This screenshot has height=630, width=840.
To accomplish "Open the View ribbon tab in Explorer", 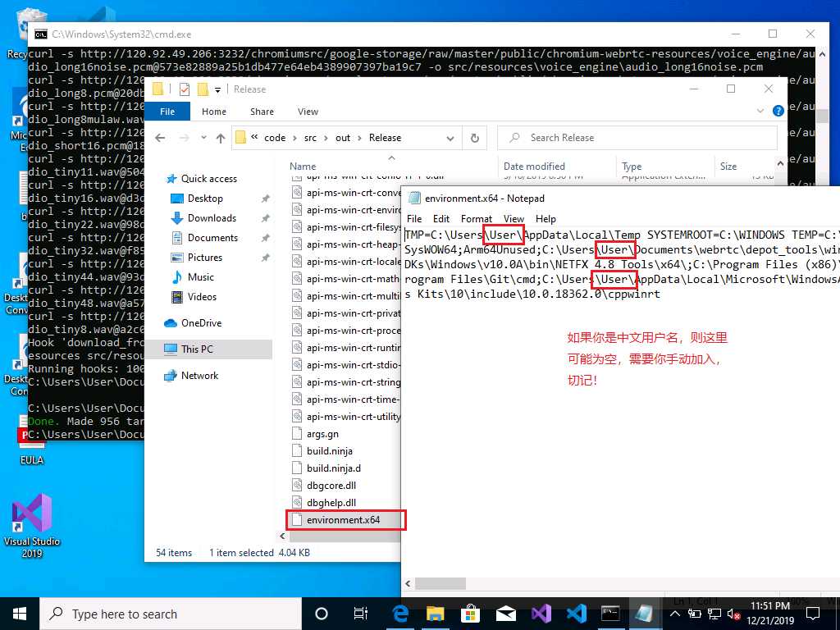I will 308,112.
